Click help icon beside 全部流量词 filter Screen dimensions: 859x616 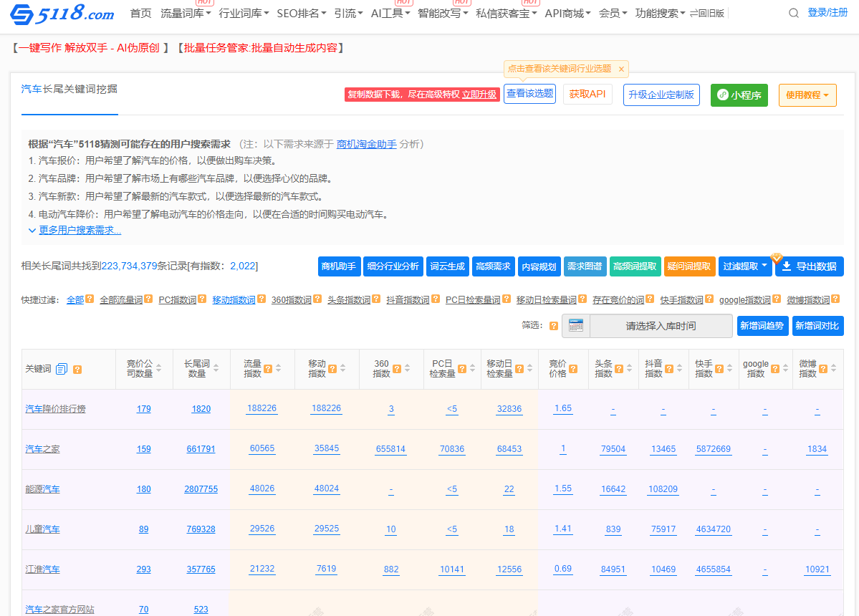[149, 299]
